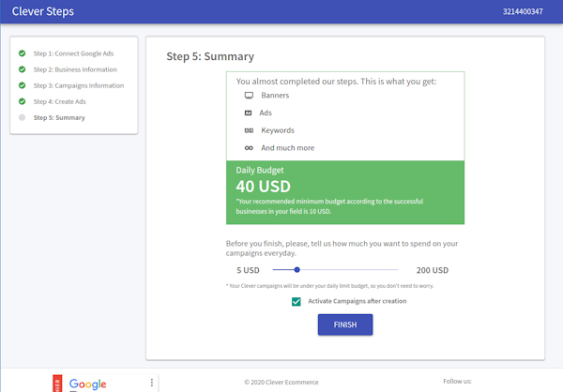563x392 pixels.
Task: Select Step 5: Summary in sidebar
Action: (59, 117)
